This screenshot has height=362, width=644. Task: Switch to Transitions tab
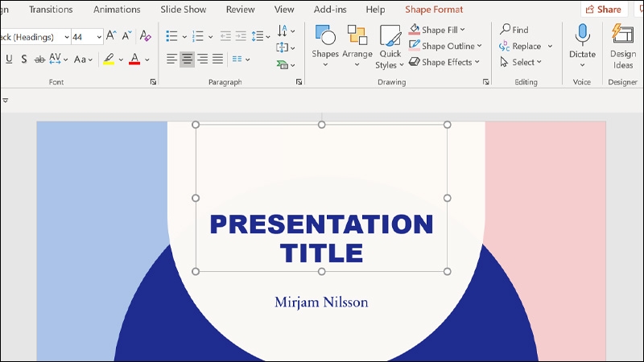[51, 10]
